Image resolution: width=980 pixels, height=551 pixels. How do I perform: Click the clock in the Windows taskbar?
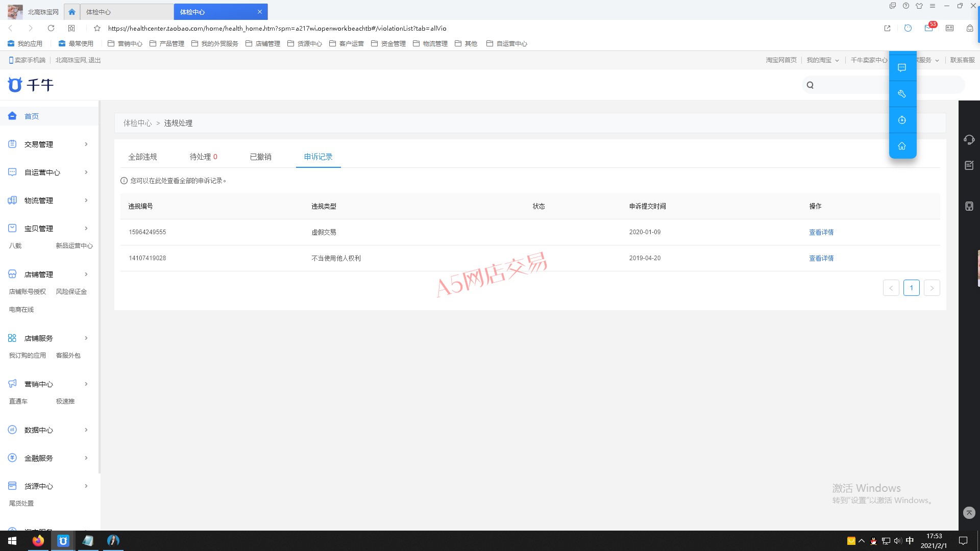(934, 541)
